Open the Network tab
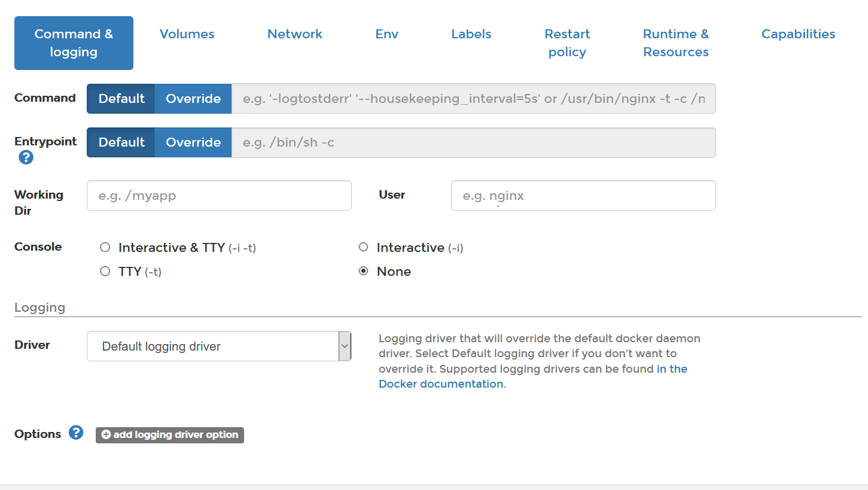 (x=294, y=34)
